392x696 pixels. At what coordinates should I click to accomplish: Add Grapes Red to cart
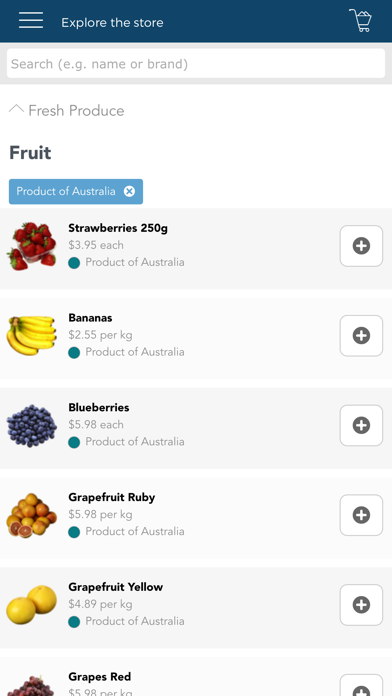pyautogui.click(x=361, y=685)
